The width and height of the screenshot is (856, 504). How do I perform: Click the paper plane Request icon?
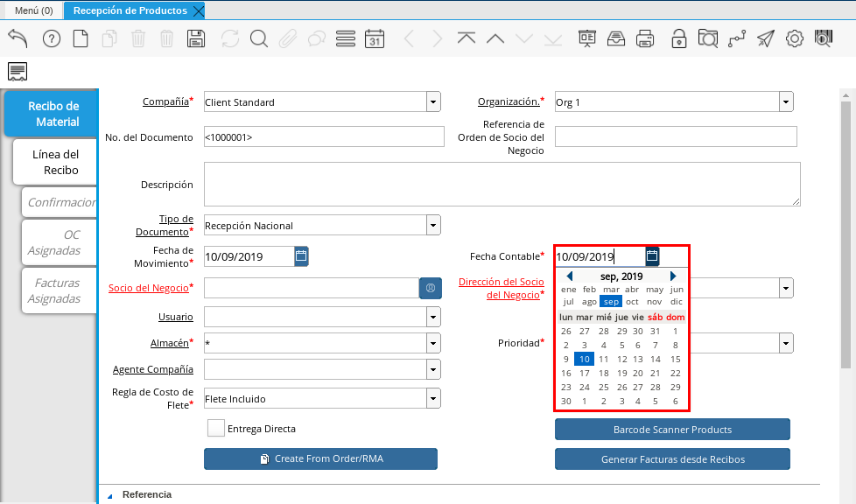(765, 38)
